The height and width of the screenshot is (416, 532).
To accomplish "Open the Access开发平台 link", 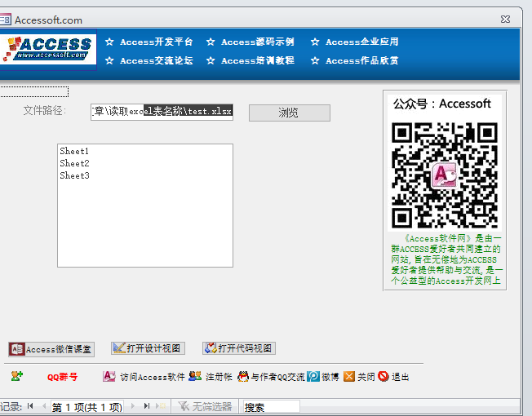I will click(x=157, y=42).
